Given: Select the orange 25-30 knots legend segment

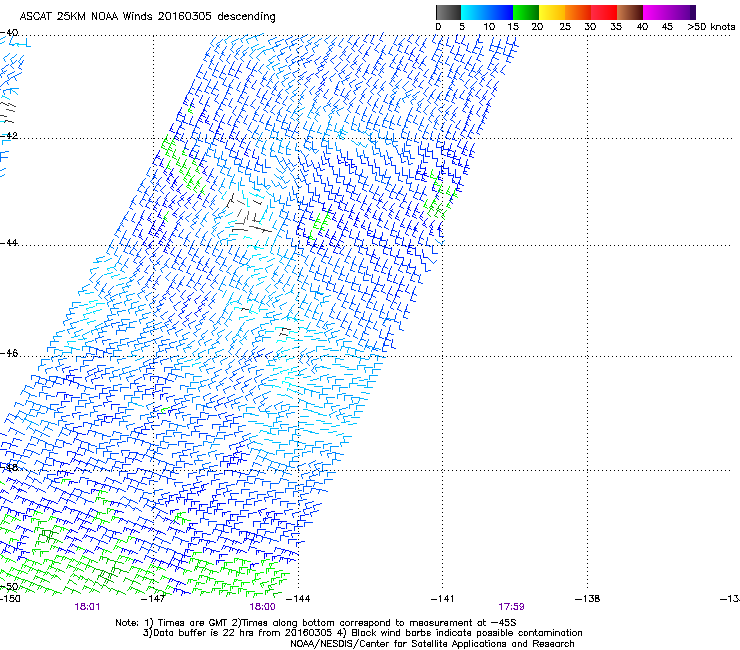Looking at the screenshot, I should pyautogui.click(x=578, y=12).
